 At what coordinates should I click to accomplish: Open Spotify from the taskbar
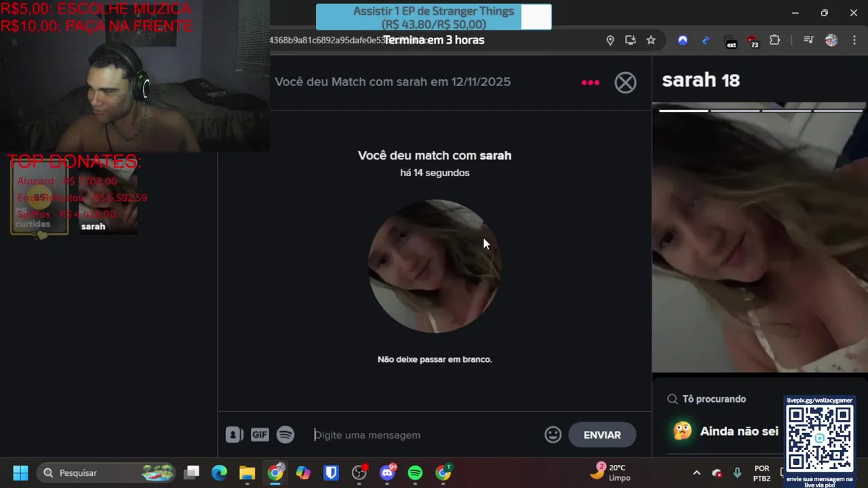[x=415, y=472]
